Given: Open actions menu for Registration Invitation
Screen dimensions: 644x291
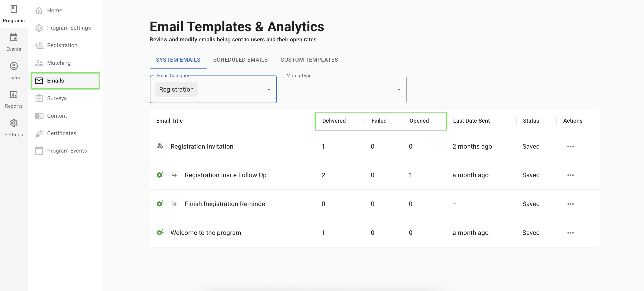Looking at the screenshot, I should (570, 146).
